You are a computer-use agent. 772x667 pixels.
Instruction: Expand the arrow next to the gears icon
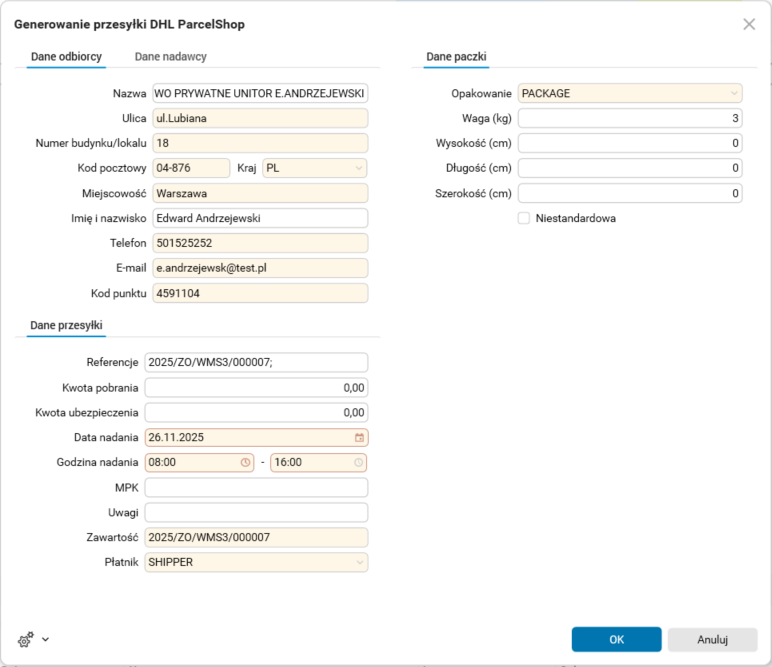tap(45, 638)
